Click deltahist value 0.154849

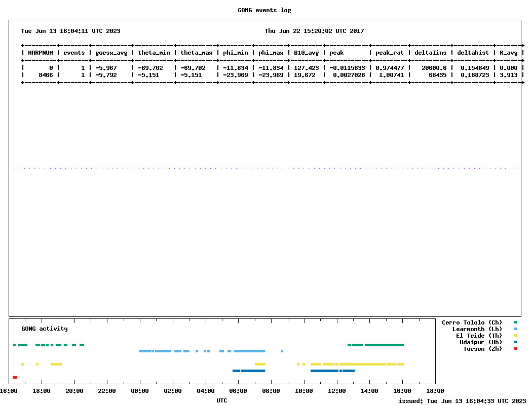point(475,68)
